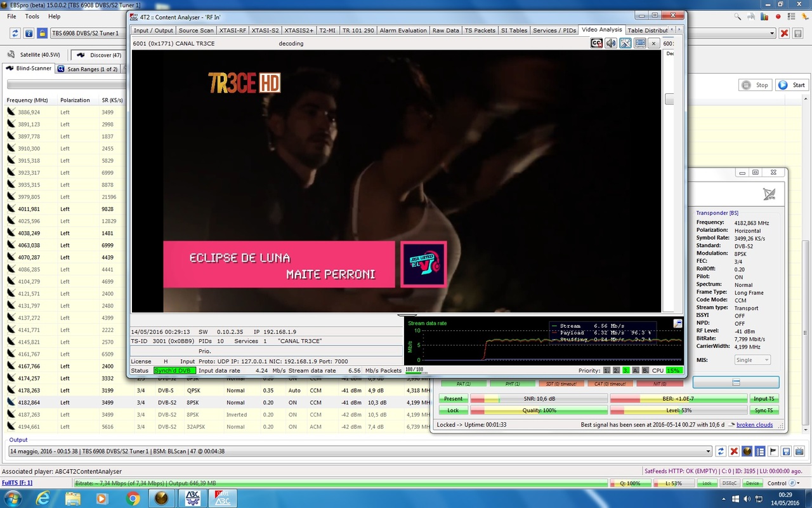Click the DiSEqC status button
The width and height of the screenshot is (812, 508).
[x=730, y=483]
